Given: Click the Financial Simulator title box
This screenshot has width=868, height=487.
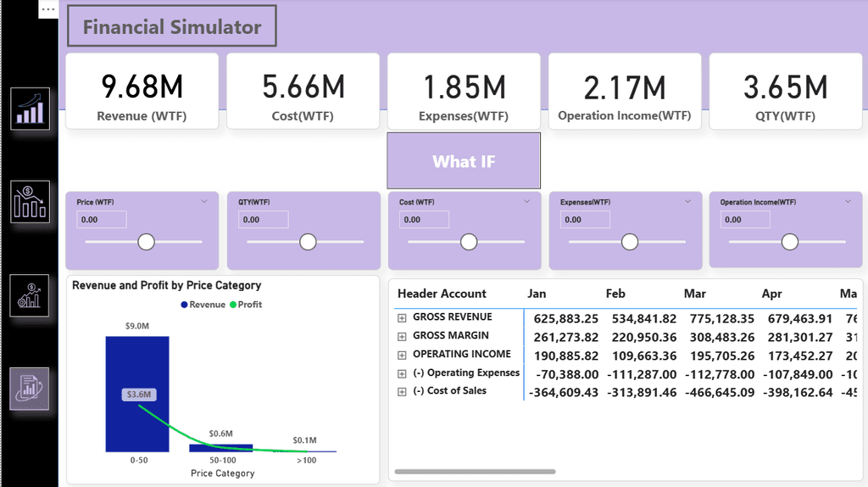Looking at the screenshot, I should coord(172,27).
